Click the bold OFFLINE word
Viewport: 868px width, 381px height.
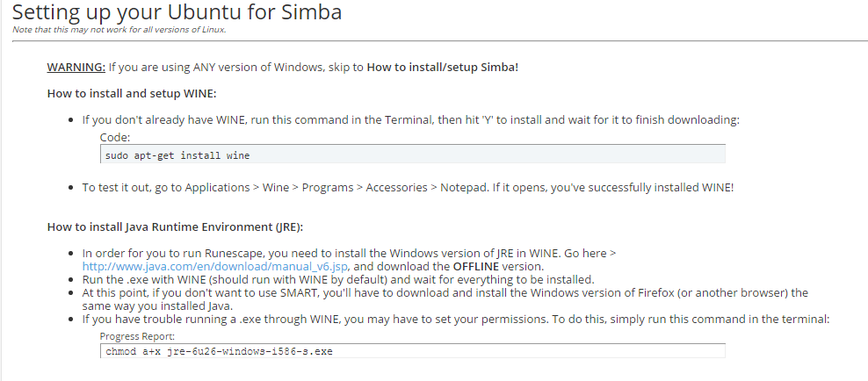tap(478, 266)
